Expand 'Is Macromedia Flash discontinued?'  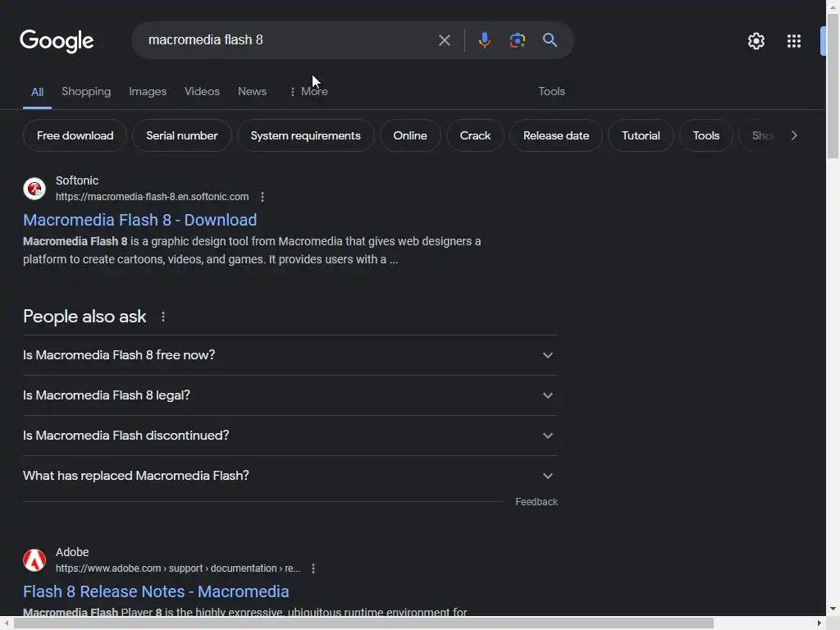pyautogui.click(x=290, y=436)
